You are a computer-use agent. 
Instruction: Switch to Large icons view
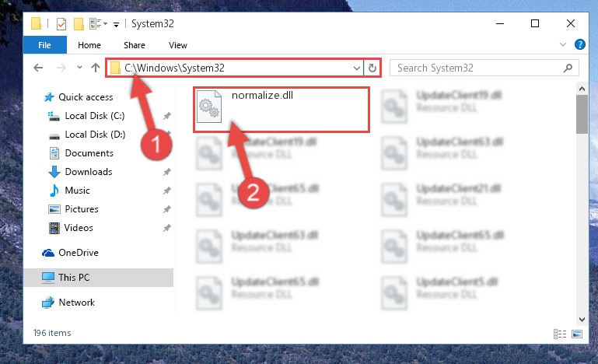pyautogui.click(x=577, y=334)
